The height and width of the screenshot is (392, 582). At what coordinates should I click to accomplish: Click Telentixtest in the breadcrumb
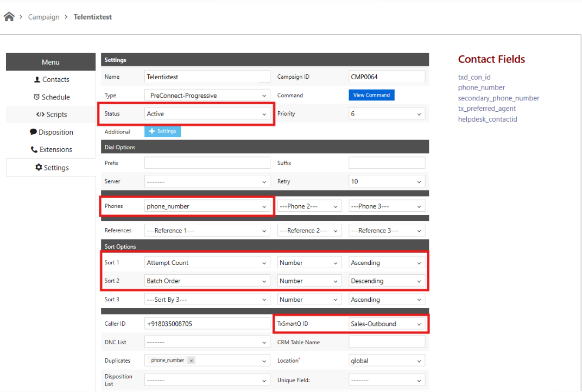click(92, 17)
